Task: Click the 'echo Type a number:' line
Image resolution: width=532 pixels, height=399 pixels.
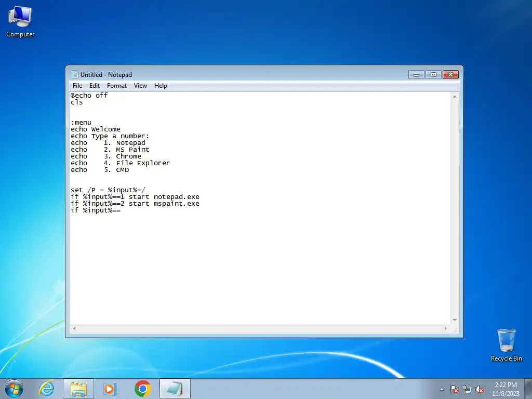Action: 110,136
